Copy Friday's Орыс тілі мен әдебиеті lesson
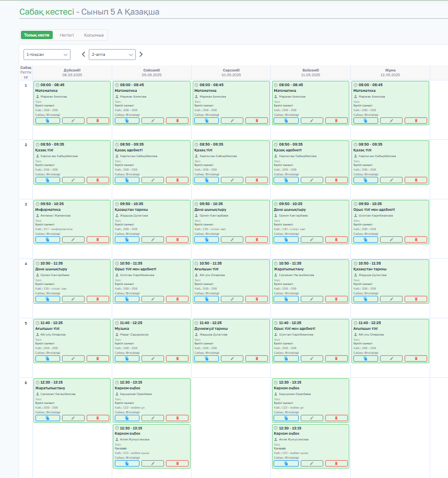The width and height of the screenshot is (448, 478). coord(366,240)
